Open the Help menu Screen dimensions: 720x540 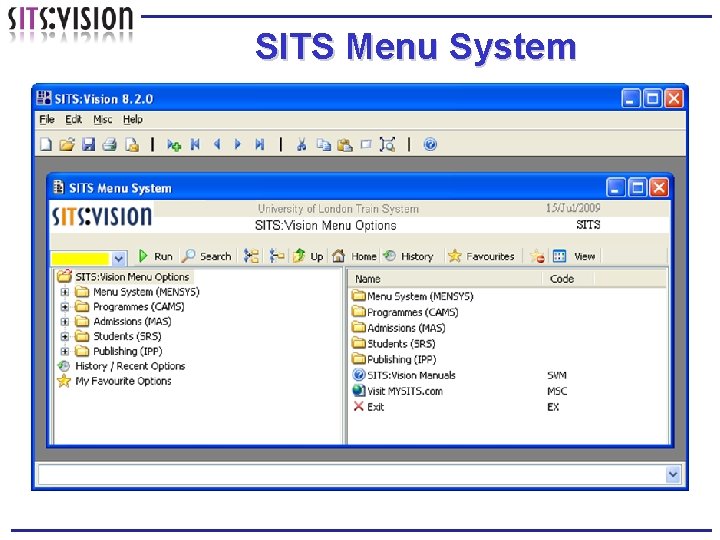coord(133,119)
